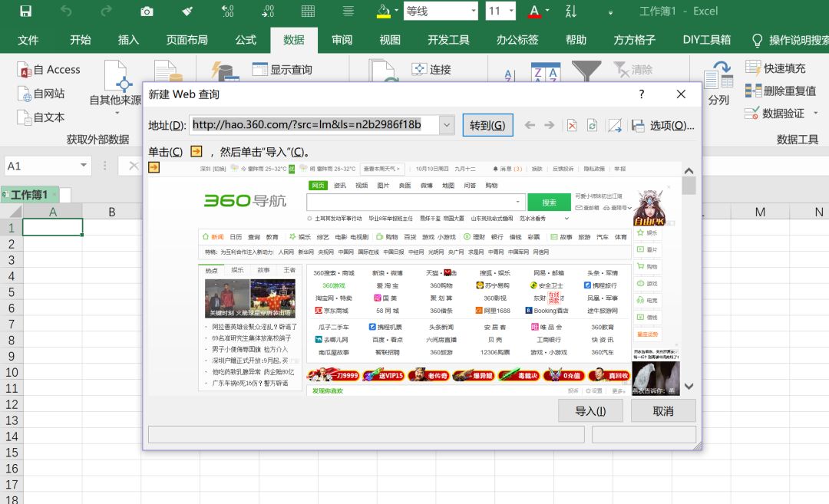Expand the address history dropdown in dialog
Viewport: 829px width, 504px height.
pyautogui.click(x=447, y=125)
